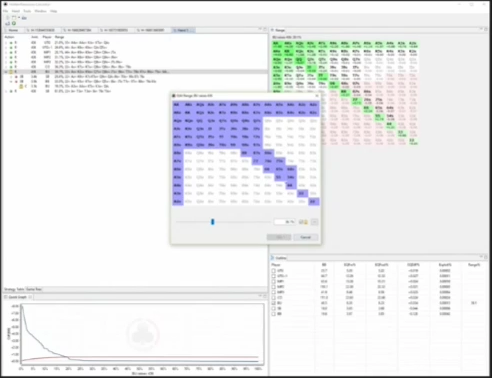The image size is (492, 378).
Task: Close the Edit Range dialog with its X
Action: (316, 96)
